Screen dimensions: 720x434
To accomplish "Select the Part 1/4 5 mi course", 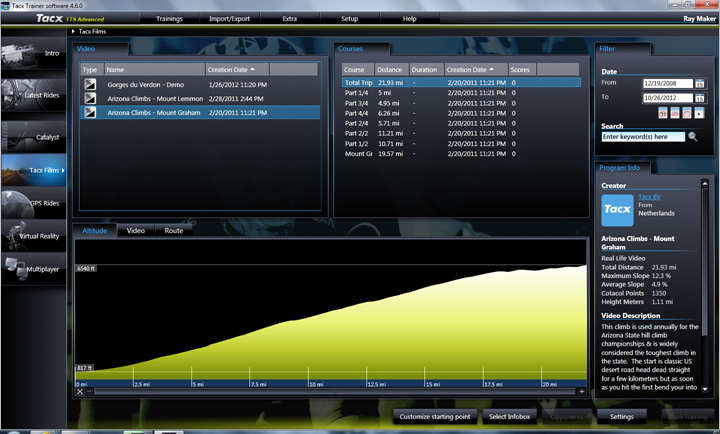I will pos(461,93).
